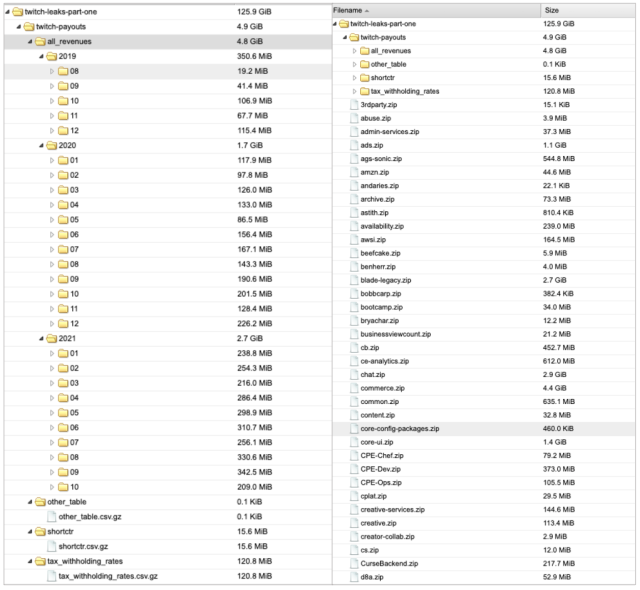
Task: Expand the 09 folder sized 342.5 MiB
Action: 52,472
